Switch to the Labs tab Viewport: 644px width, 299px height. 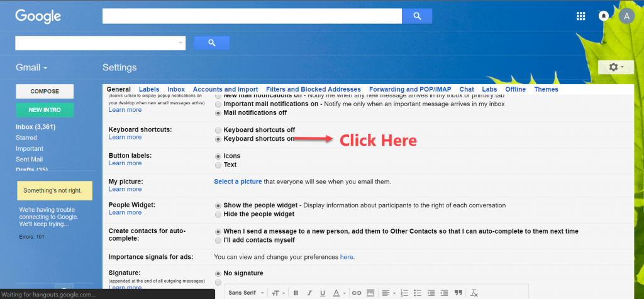tap(489, 89)
